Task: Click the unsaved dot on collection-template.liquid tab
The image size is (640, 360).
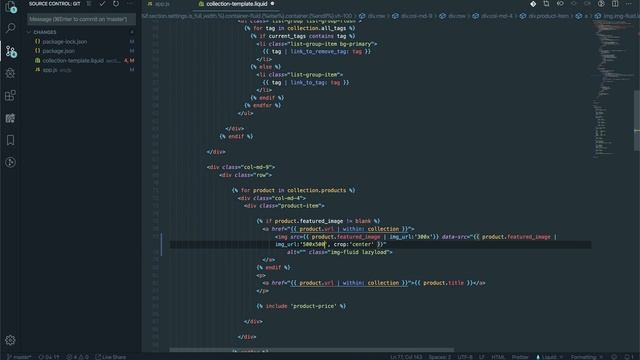Action: pyautogui.click(x=272, y=4)
